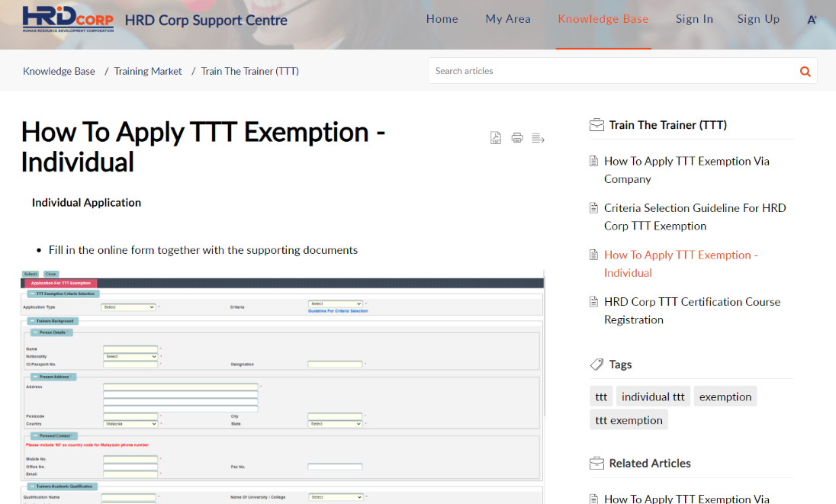Click the Train The Trainer briefcase icon
This screenshot has width=836, height=504.
pyautogui.click(x=596, y=125)
